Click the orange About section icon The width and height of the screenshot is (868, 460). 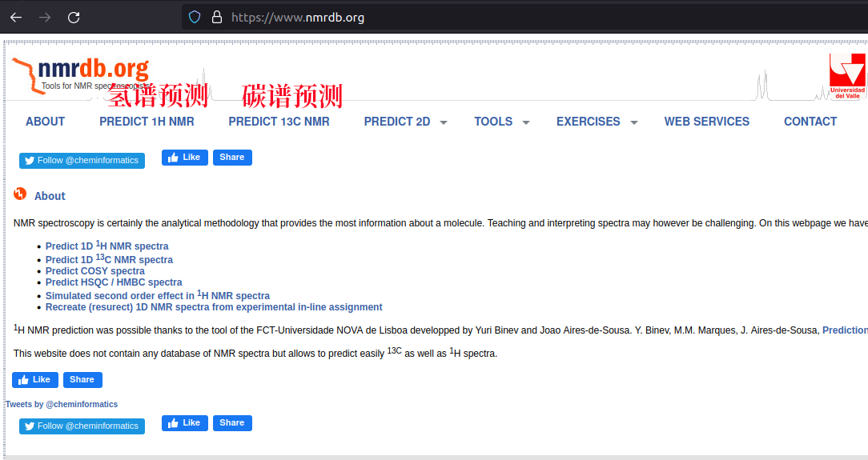point(20,194)
